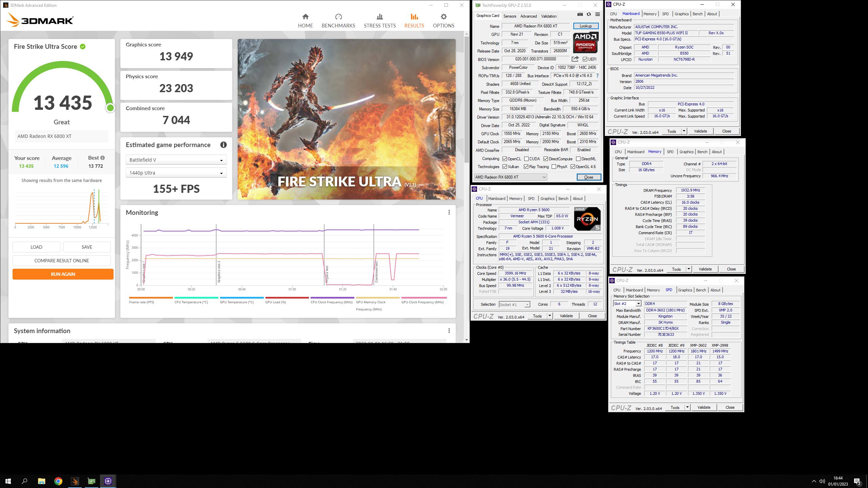Click the 3DMark results vertical scrollbar
This screenshot has width=868, height=488.
pos(467,100)
